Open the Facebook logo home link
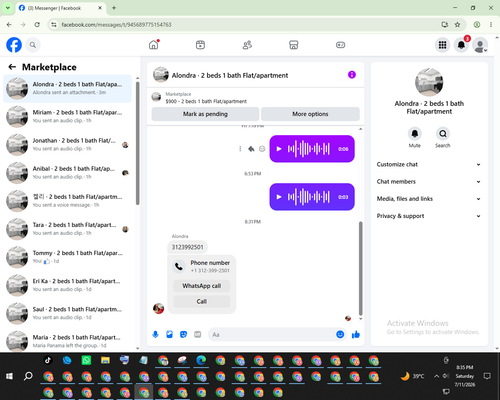This screenshot has width=500, height=400. click(14, 45)
